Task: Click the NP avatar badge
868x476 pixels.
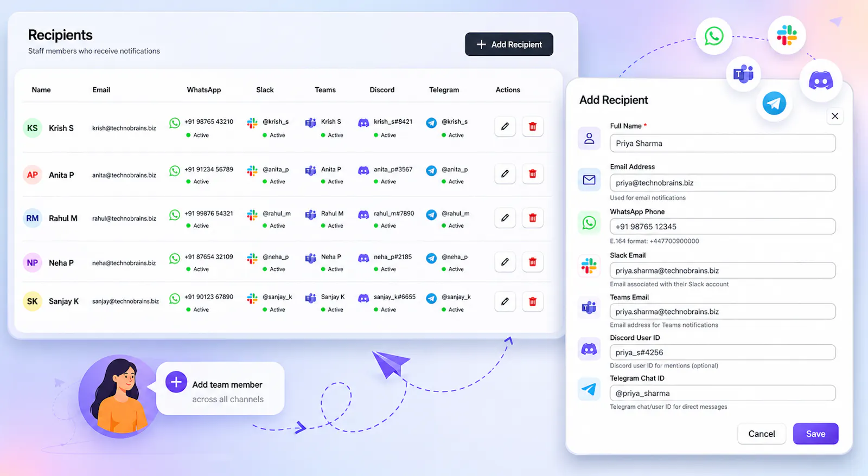Action: click(33, 262)
